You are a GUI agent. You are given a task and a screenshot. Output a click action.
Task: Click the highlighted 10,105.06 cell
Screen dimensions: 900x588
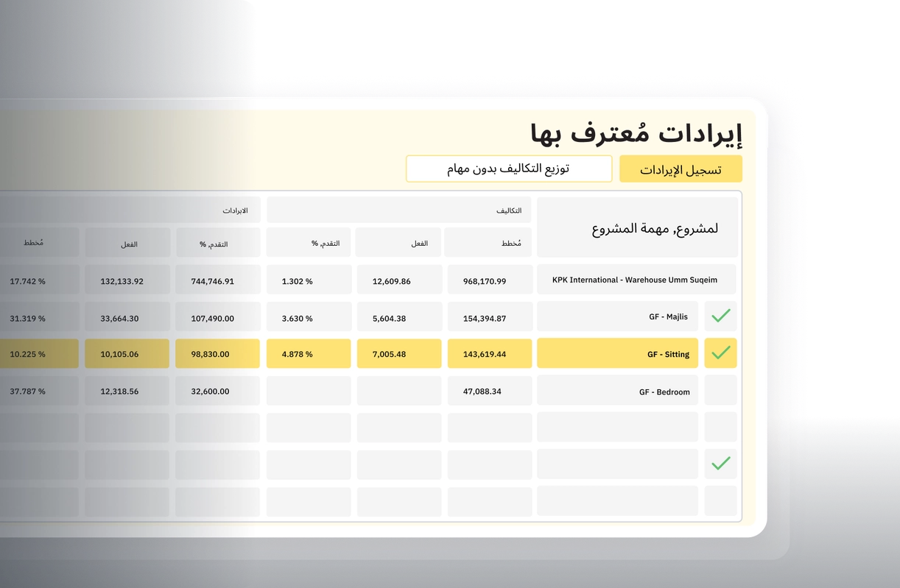pos(127,353)
